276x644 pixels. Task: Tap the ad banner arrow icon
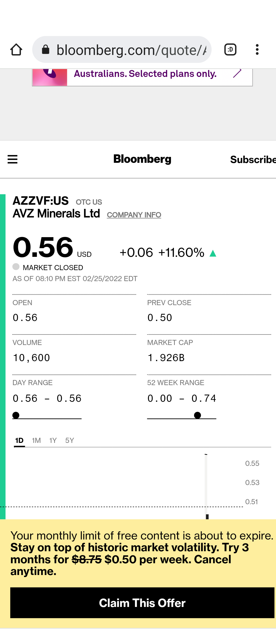tap(237, 74)
